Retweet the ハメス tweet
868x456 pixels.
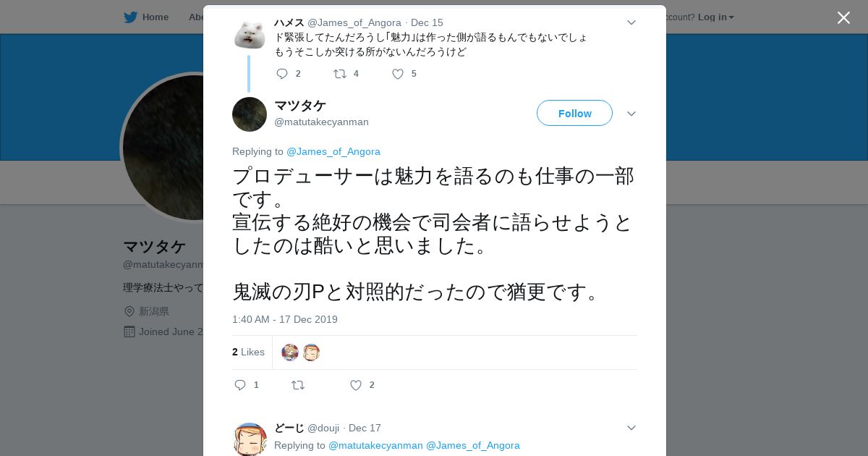[339, 74]
